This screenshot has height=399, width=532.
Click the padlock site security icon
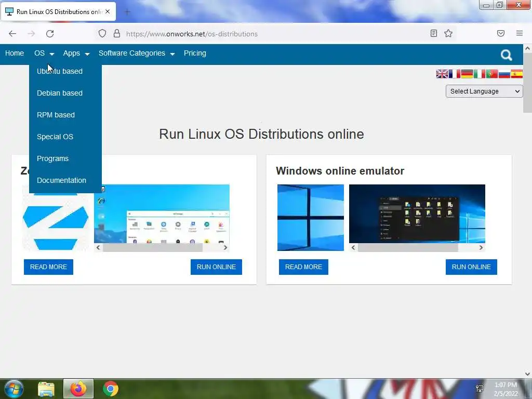(117, 33)
